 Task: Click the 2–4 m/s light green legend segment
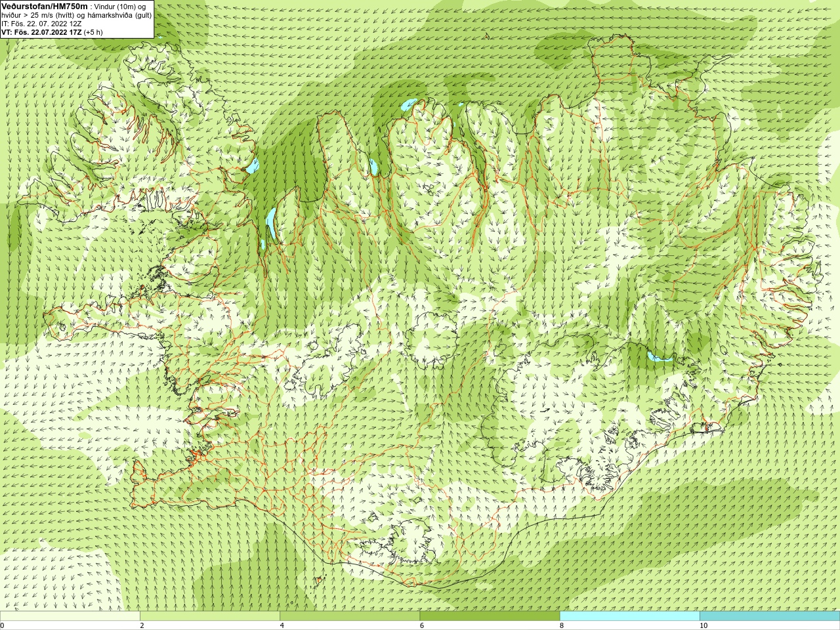click(210, 616)
